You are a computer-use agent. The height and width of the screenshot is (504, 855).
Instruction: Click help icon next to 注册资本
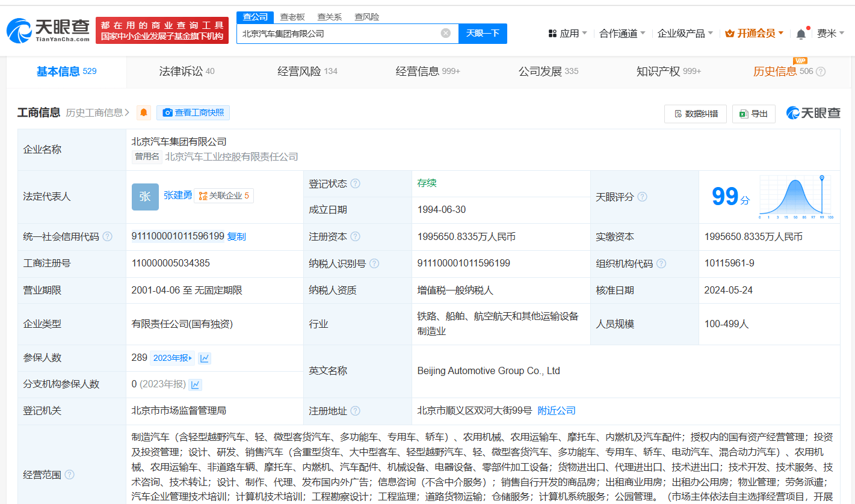tap(355, 236)
